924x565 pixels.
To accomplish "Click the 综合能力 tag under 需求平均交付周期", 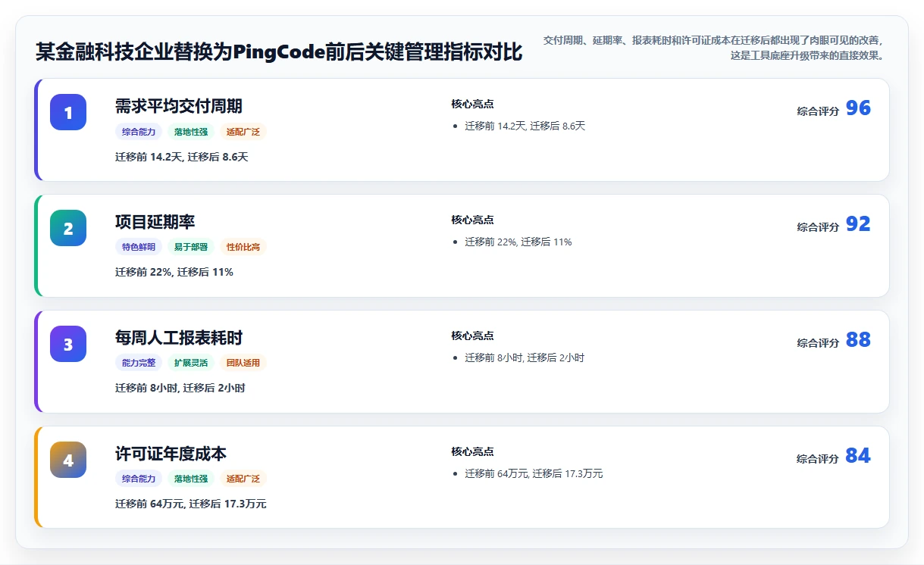I will [x=139, y=132].
